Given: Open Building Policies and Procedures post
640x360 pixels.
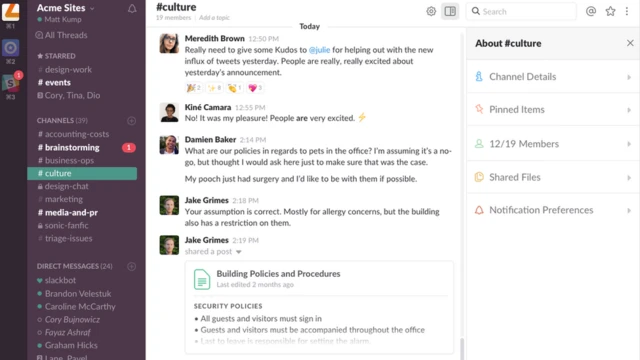Looking at the screenshot, I should [278, 273].
